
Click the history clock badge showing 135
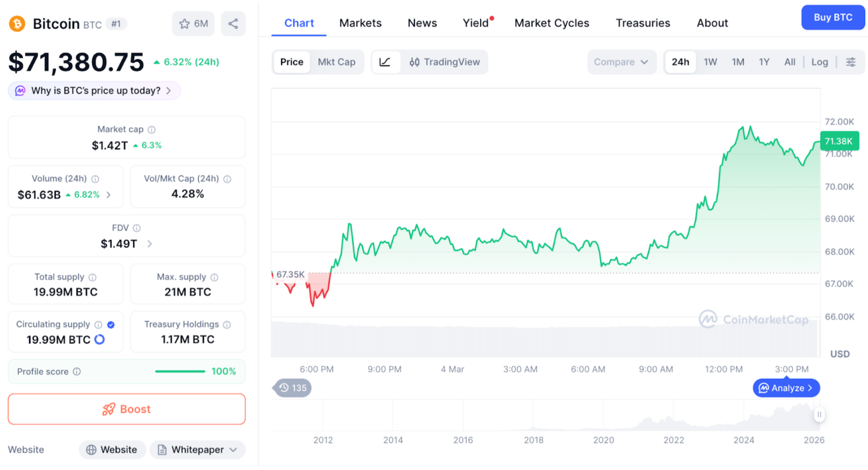[293, 388]
